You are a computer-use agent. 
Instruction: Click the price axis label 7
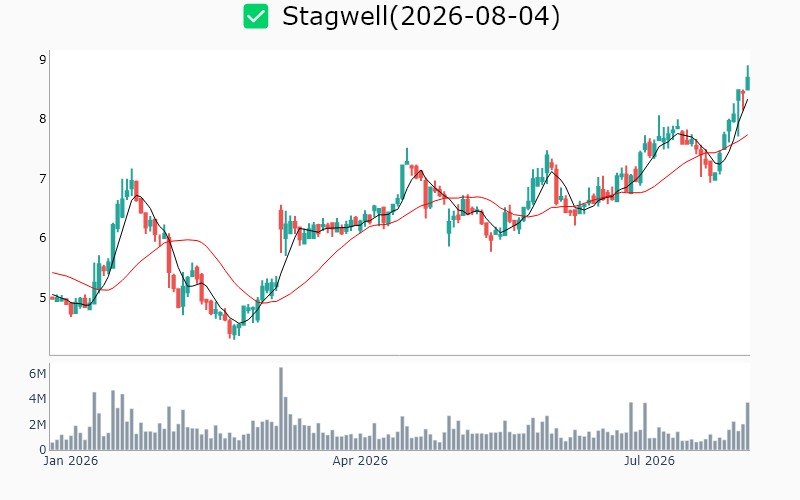[x=43, y=179]
